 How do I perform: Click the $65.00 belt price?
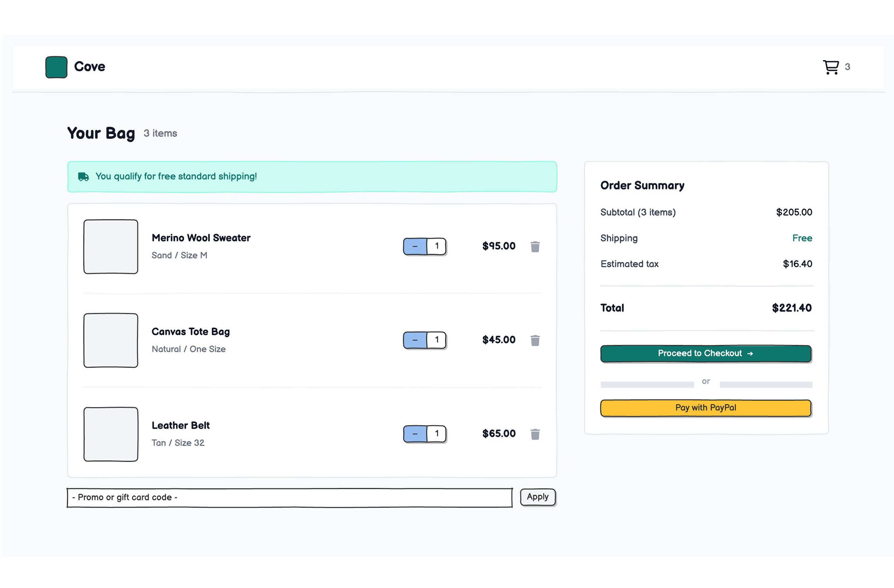pos(499,434)
